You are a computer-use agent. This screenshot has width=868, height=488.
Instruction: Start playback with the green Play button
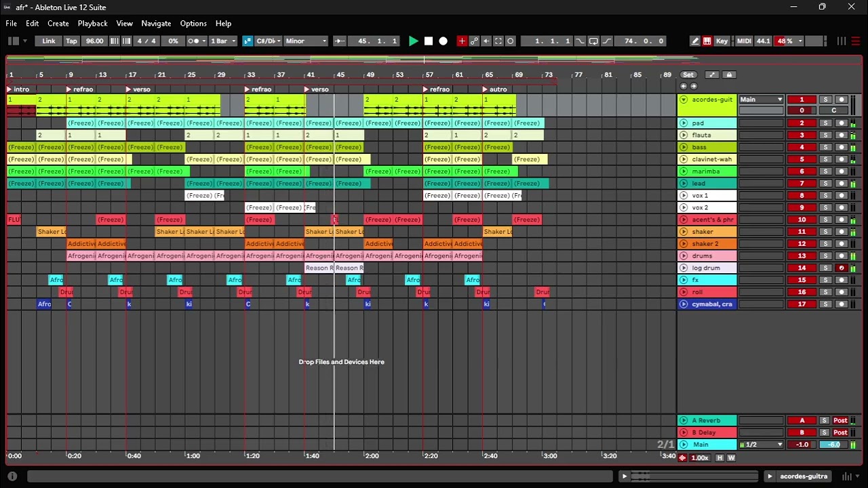pos(414,41)
